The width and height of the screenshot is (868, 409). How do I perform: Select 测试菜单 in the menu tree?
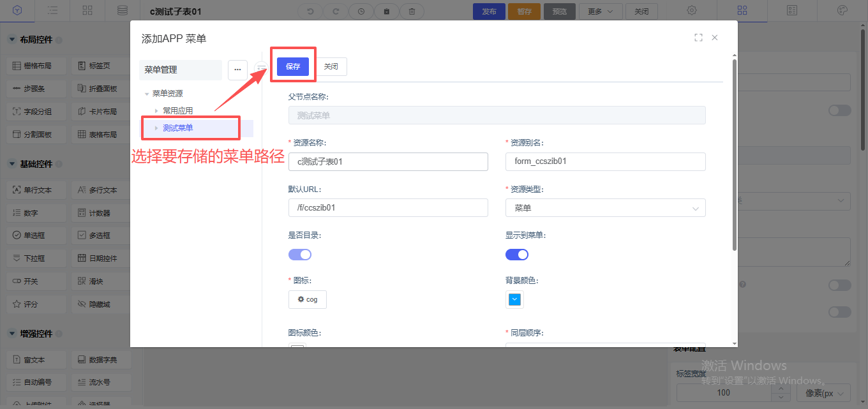178,128
